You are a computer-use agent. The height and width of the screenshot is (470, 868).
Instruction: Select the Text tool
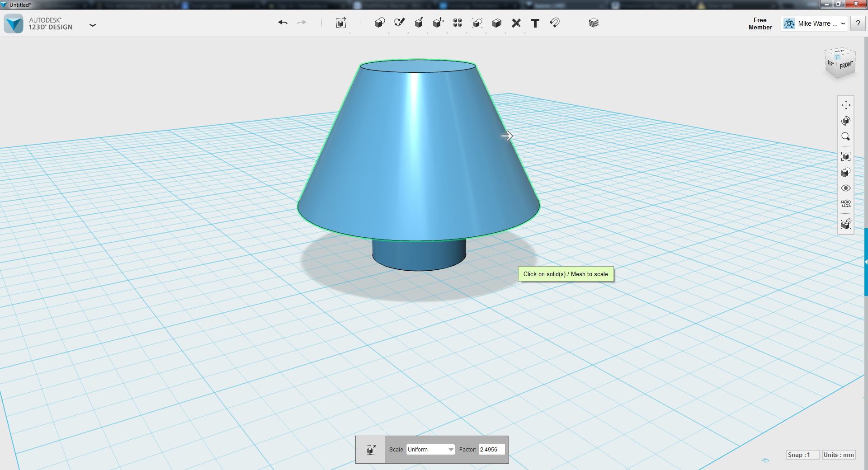coord(535,23)
